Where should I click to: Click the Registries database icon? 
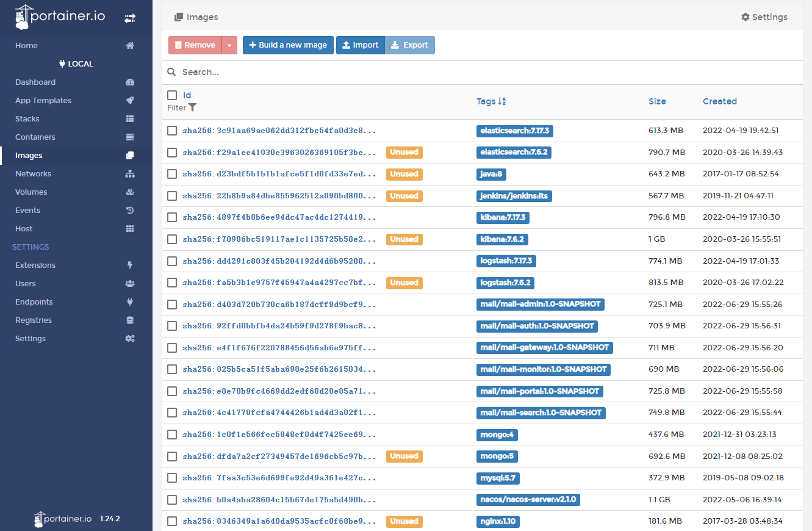130,320
